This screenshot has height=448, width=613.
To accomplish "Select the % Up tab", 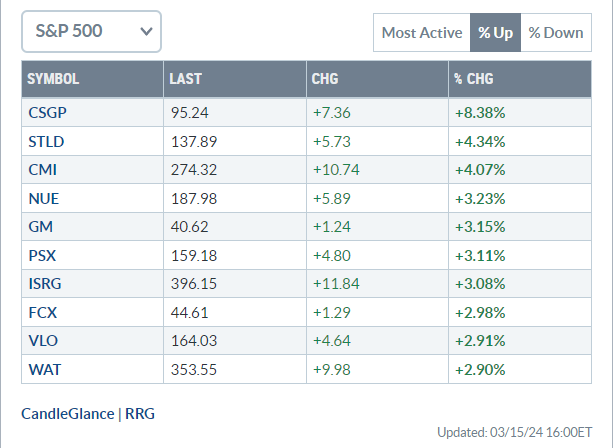I will coord(495,33).
